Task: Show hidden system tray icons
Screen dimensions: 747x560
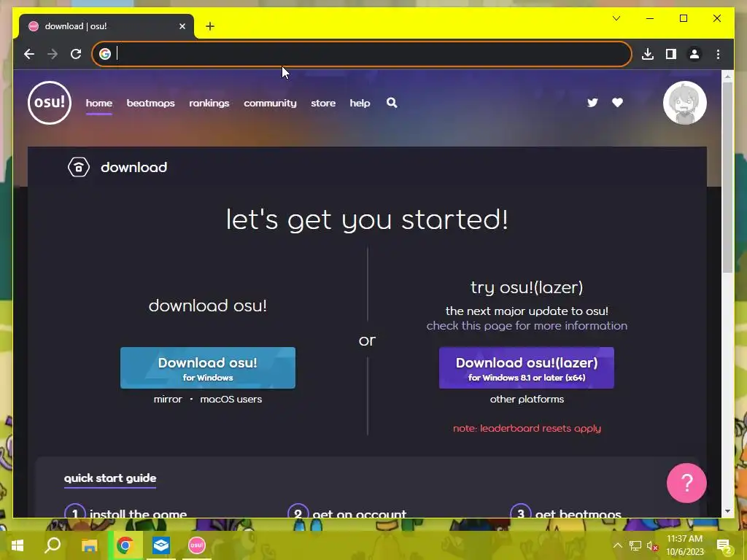Action: [617, 545]
